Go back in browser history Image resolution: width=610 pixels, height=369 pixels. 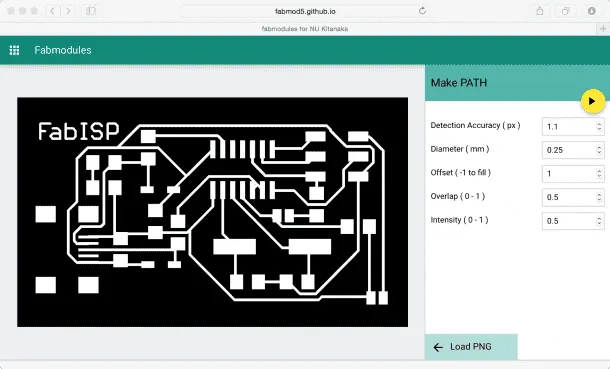point(53,11)
